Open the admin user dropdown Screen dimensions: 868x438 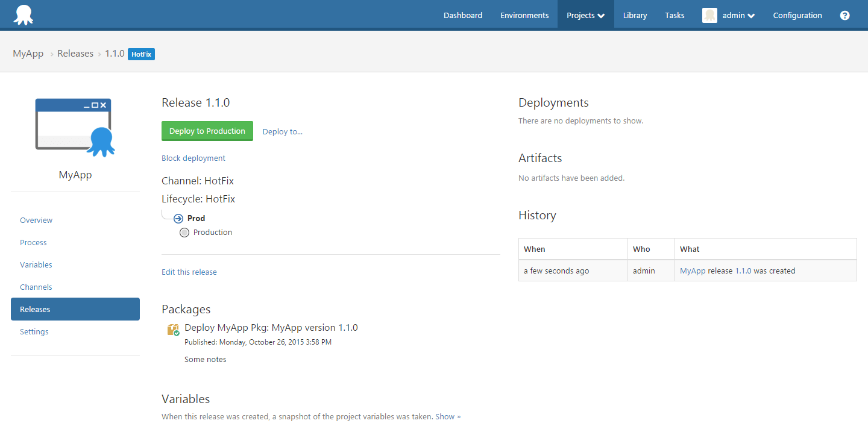[x=738, y=16]
